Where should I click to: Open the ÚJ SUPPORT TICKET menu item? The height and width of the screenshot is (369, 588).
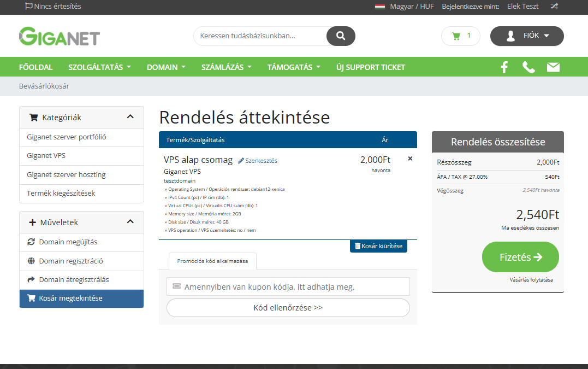[371, 67]
